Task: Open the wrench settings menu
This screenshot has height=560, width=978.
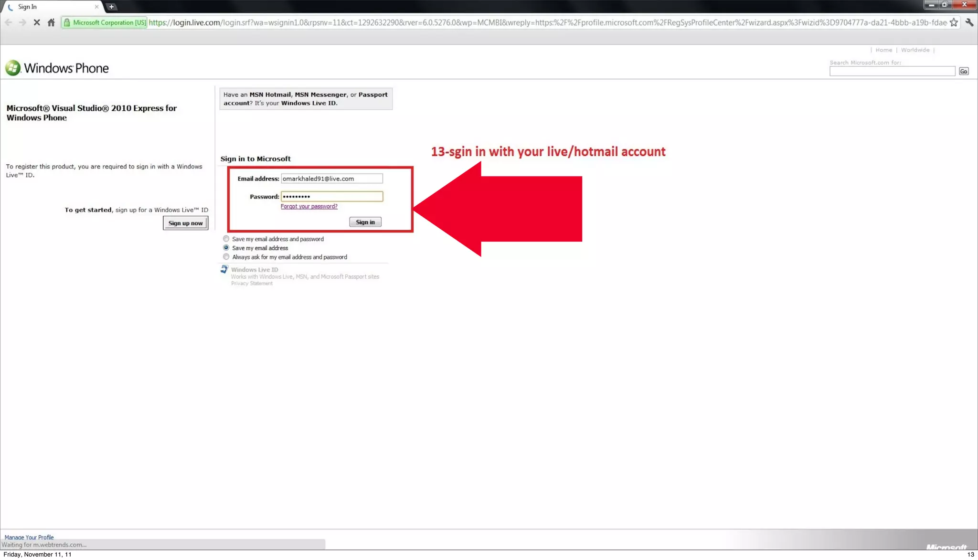Action: pyautogui.click(x=969, y=22)
